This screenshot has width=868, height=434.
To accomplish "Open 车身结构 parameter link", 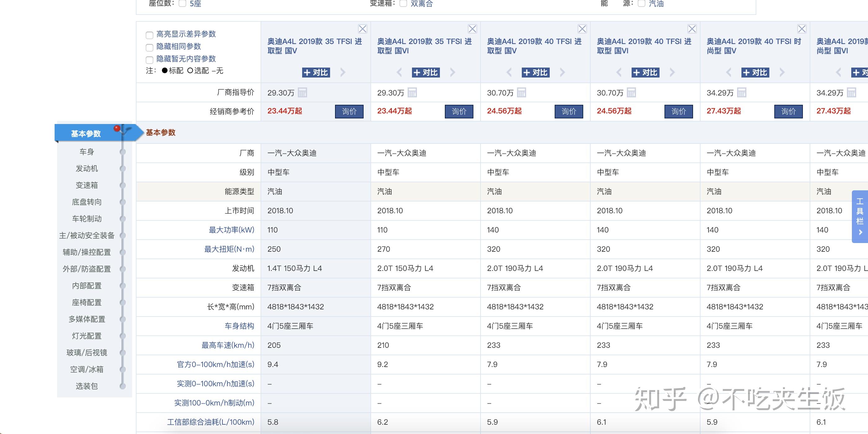I will (x=239, y=326).
